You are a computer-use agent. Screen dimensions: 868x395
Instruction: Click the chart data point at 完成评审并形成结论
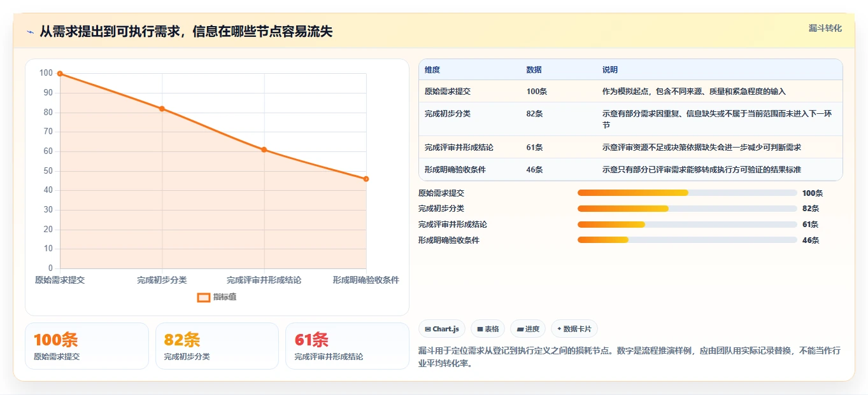(264, 149)
